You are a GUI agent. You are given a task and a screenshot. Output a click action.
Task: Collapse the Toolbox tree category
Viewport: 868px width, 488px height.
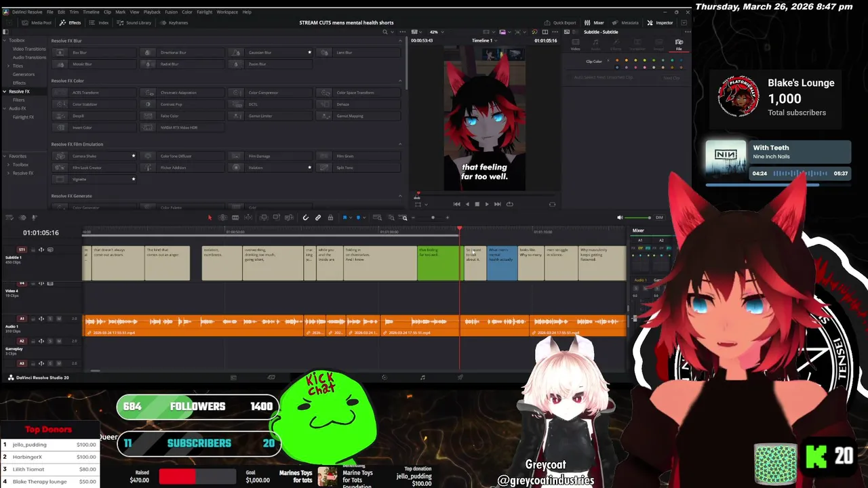pos(4,40)
